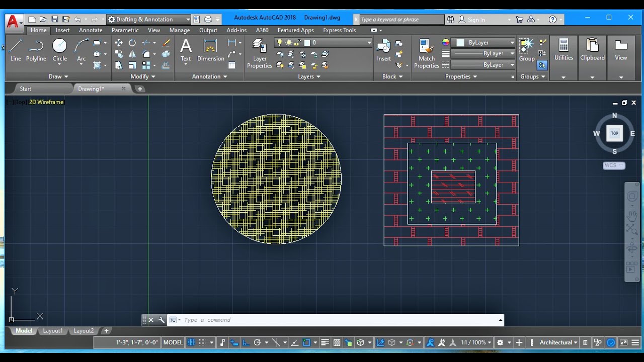
Task: Pick the Erase tool
Action: tap(166, 43)
